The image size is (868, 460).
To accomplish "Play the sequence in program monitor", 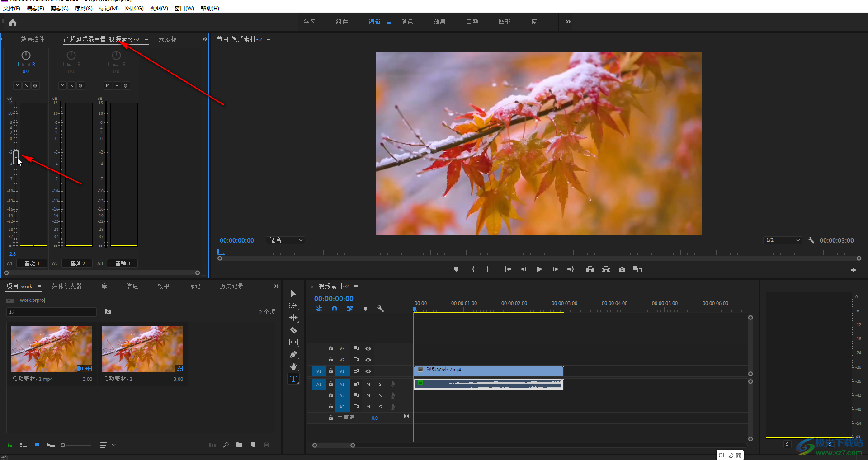I will click(539, 269).
